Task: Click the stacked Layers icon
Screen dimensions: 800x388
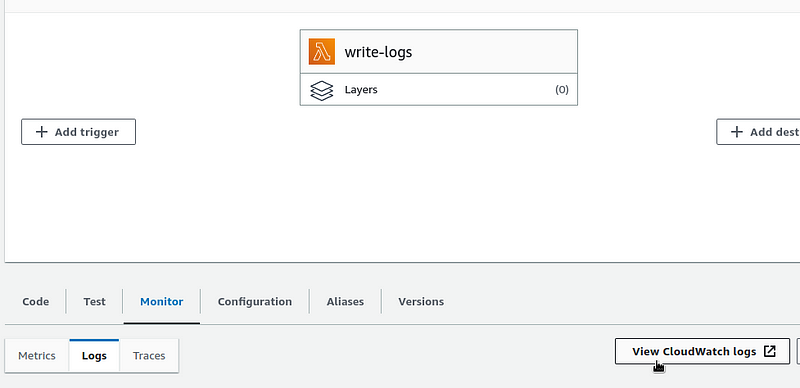Action: tap(321, 90)
